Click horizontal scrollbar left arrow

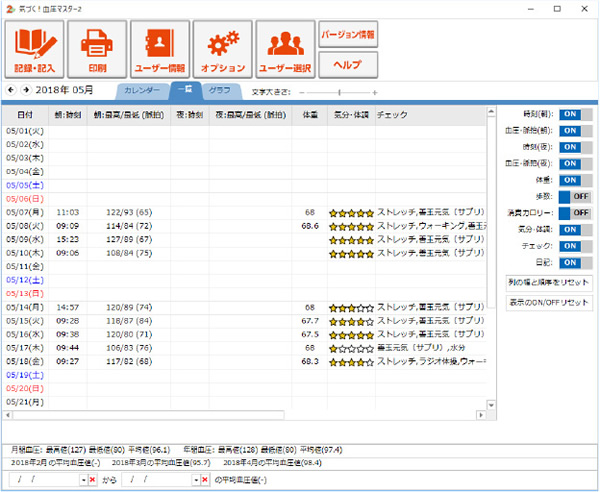click(7, 415)
